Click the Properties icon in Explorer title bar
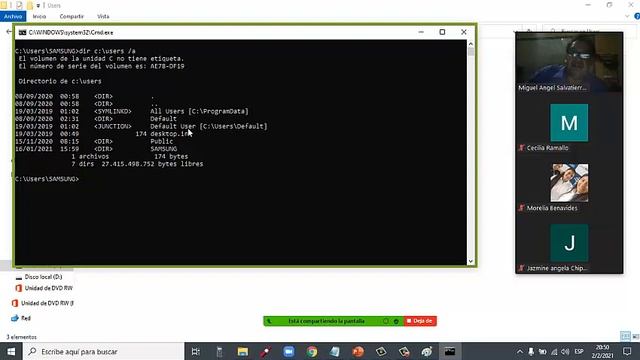Viewport: 640px width, 360px height. 19,5
